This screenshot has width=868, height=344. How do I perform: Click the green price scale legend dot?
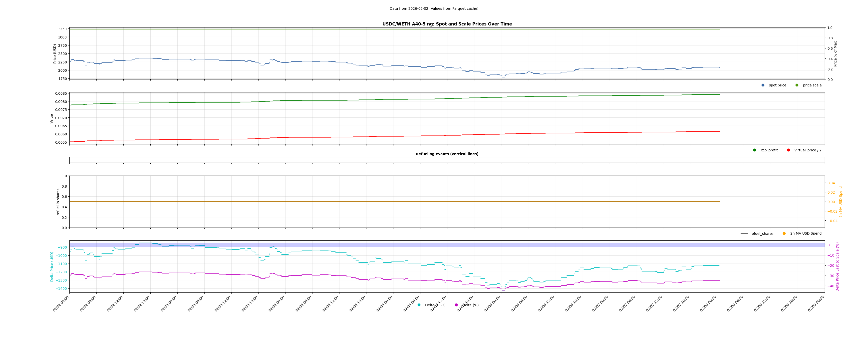point(797,85)
